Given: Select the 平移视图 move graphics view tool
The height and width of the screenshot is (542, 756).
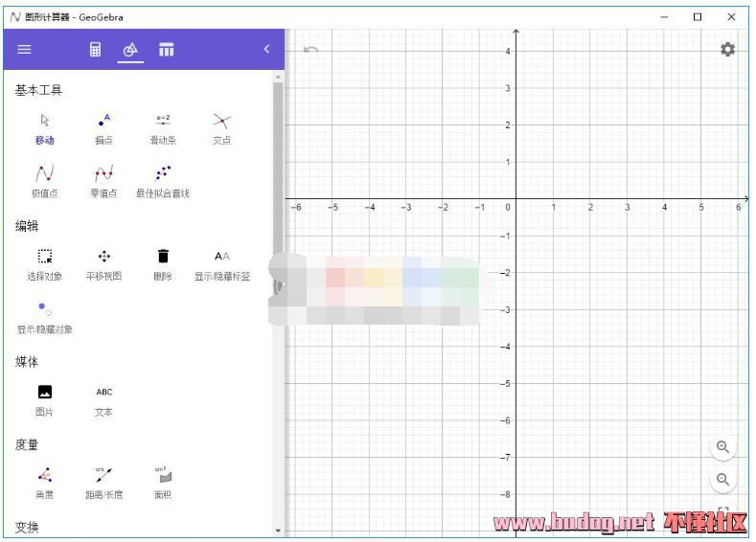Looking at the screenshot, I should (x=103, y=264).
